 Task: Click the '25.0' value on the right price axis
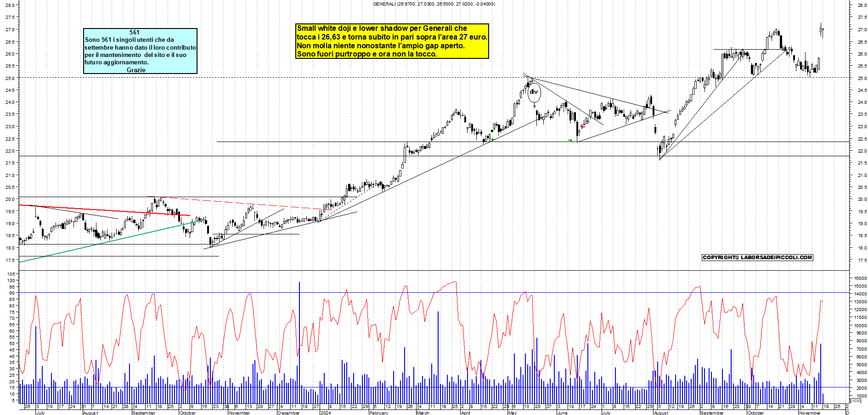[862, 78]
